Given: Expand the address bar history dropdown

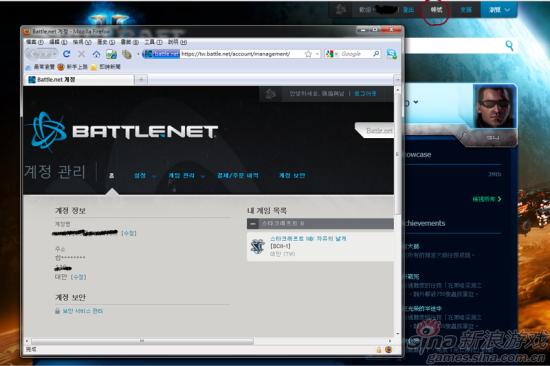Looking at the screenshot, I should (x=317, y=54).
